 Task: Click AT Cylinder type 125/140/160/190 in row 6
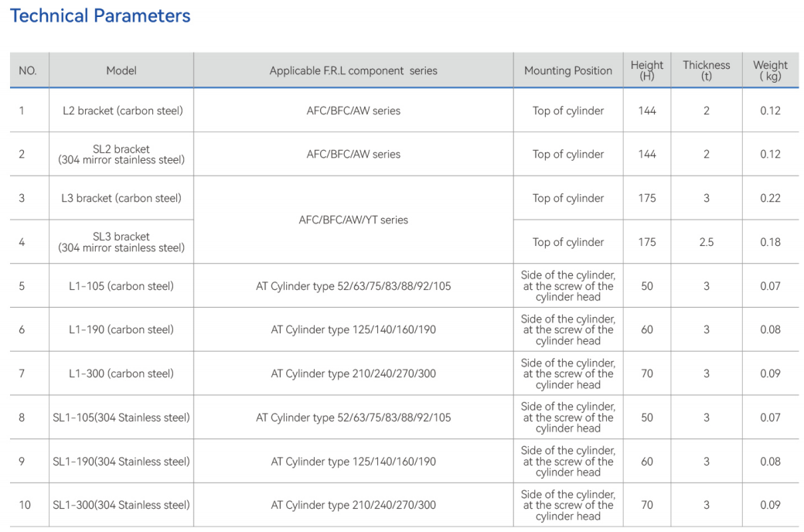(353, 330)
